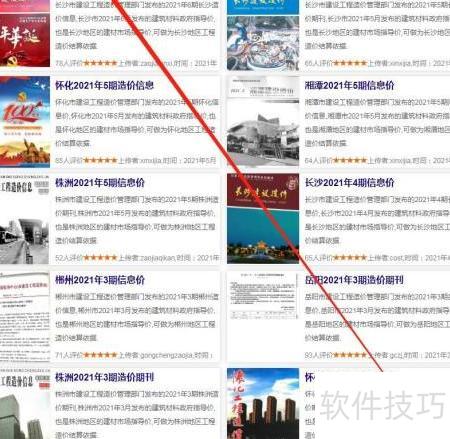This screenshot has height=439, width=450.
Task: Click the 株洲 2021年3期 cover thumbnail
Action: tap(25, 404)
